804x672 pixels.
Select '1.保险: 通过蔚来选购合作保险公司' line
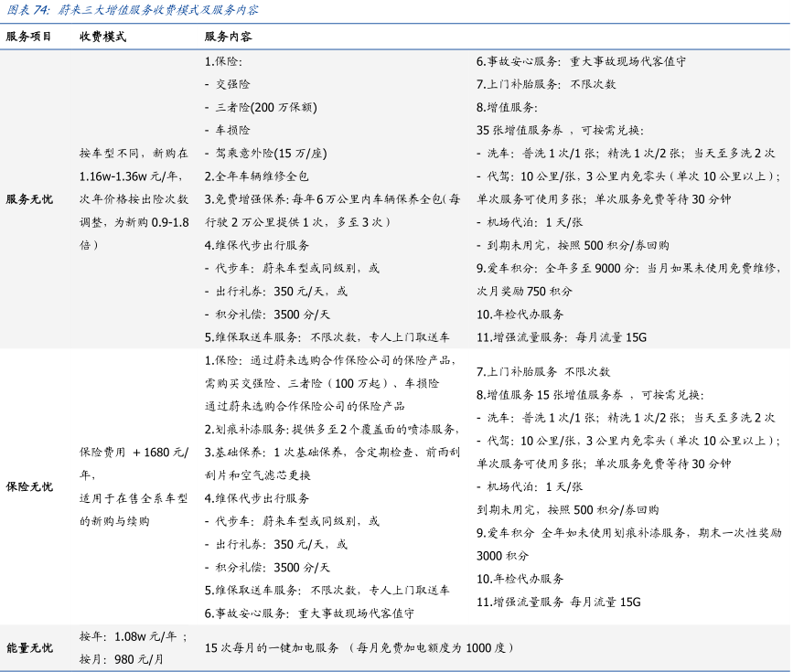point(330,360)
